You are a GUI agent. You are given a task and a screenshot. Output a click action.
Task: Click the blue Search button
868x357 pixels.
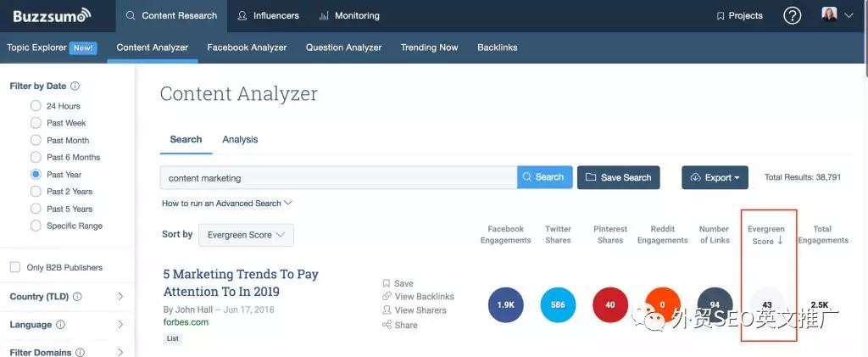pos(545,178)
